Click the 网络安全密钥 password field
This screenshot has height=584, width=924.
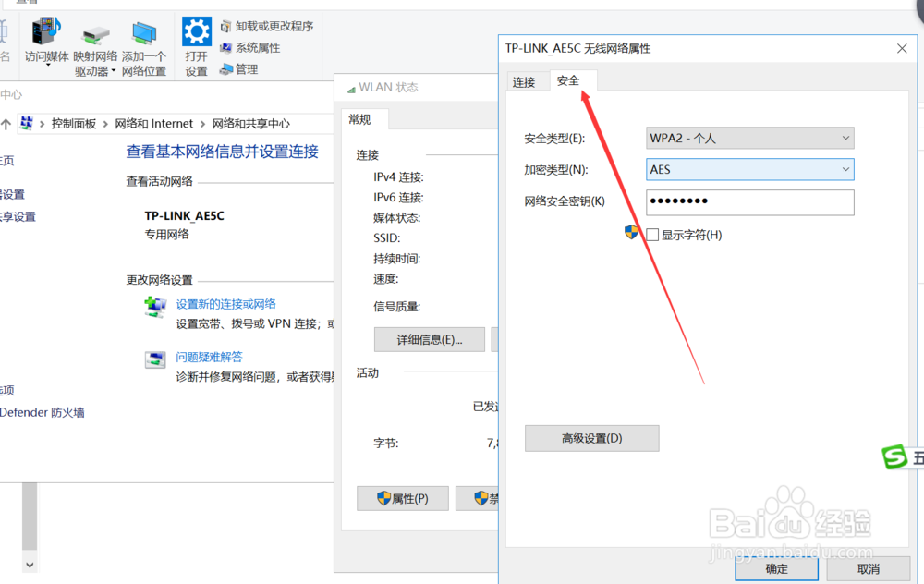[749, 202]
